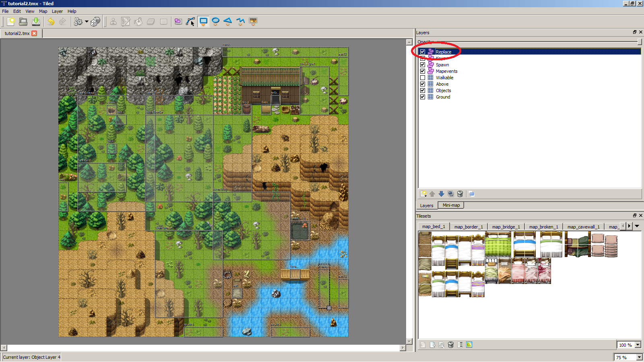The image size is (644, 362).
Task: Switch to the Mini-map tab
Action: coord(451,205)
